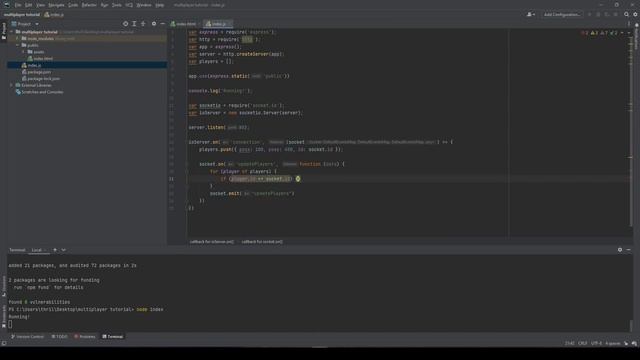
Task: Click callback for ioServer.on() breadcrumb
Action: 211,242
